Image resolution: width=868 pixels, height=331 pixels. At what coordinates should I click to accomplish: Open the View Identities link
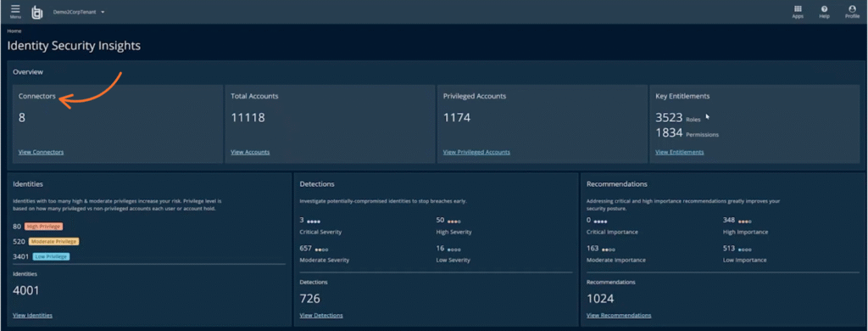[x=33, y=315]
